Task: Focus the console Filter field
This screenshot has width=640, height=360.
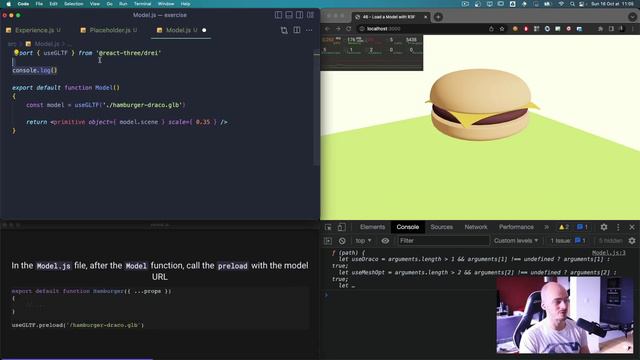Action: (x=443, y=241)
